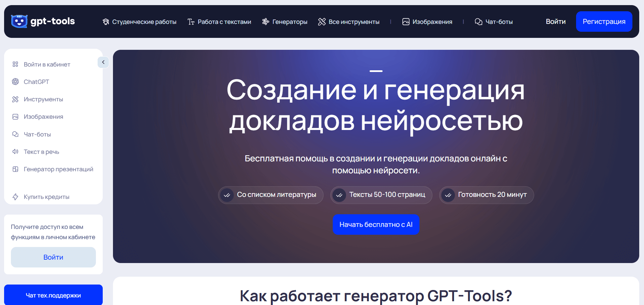Click text Получите доступ ко всем функциям

[53, 232]
